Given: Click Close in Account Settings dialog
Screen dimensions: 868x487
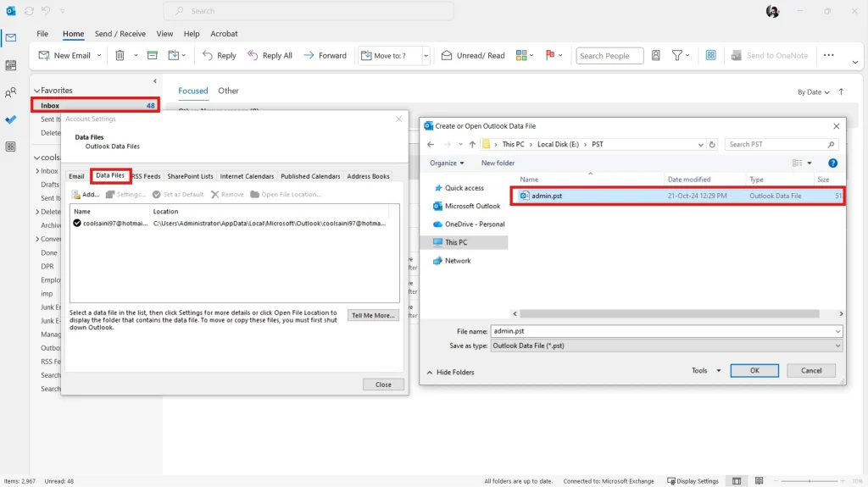Looking at the screenshot, I should coord(383,385).
